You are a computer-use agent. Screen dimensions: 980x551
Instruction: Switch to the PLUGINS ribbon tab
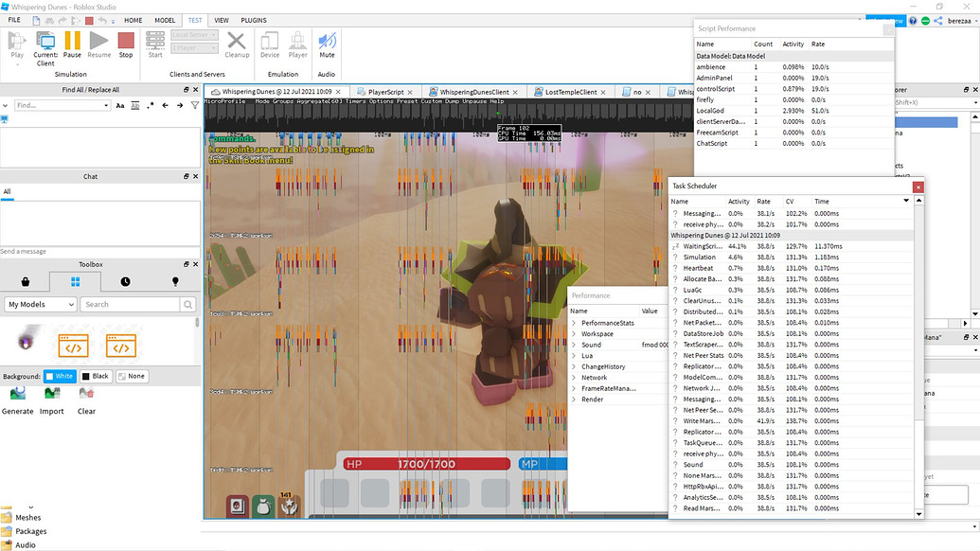click(x=254, y=20)
